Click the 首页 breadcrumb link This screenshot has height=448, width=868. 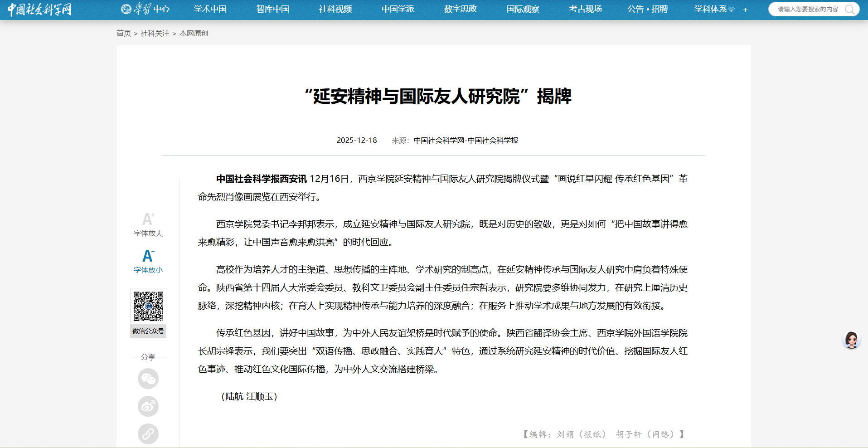click(123, 33)
